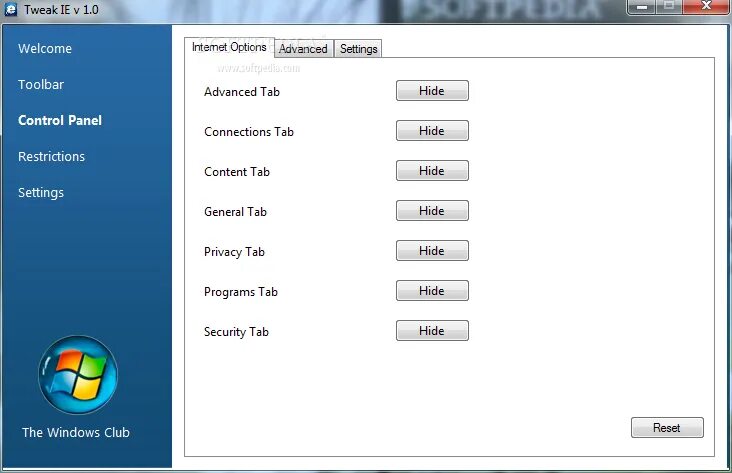This screenshot has width=732, height=473.
Task: Switch to the Advanced tab
Action: (x=303, y=49)
